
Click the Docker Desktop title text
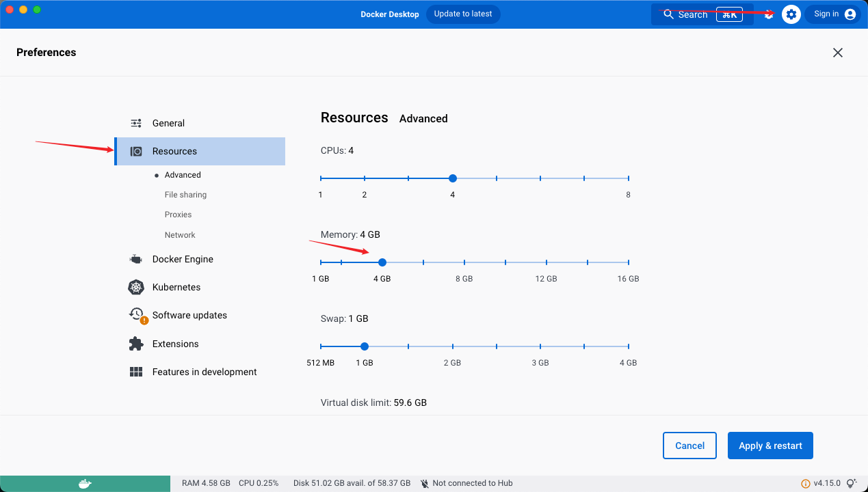(x=390, y=14)
